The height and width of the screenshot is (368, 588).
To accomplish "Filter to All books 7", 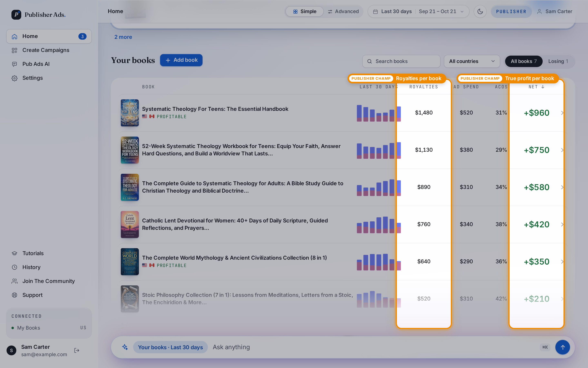I will click(x=524, y=61).
